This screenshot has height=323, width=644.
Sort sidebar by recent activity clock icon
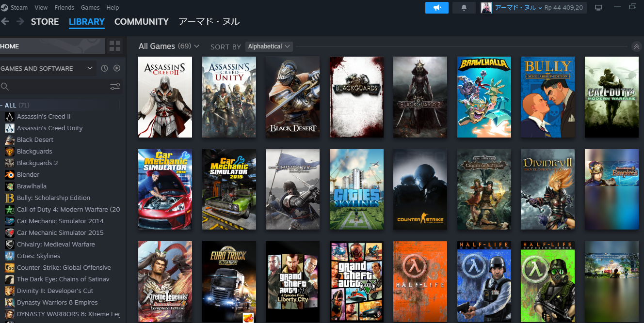click(104, 68)
